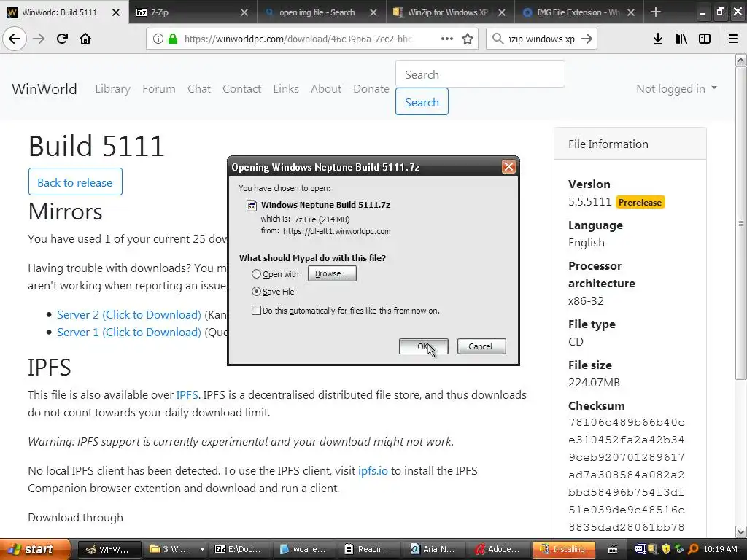
Task: Open the Contact nav item
Action: click(241, 88)
